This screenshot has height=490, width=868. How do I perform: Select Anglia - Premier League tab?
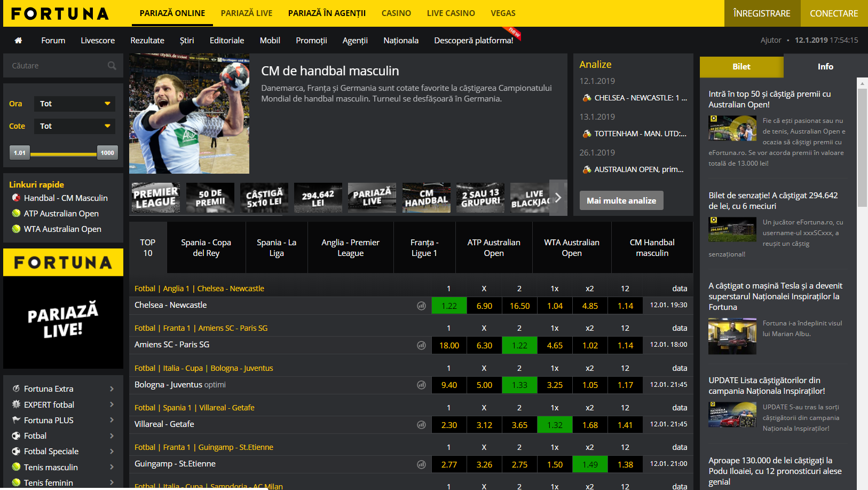(x=350, y=247)
